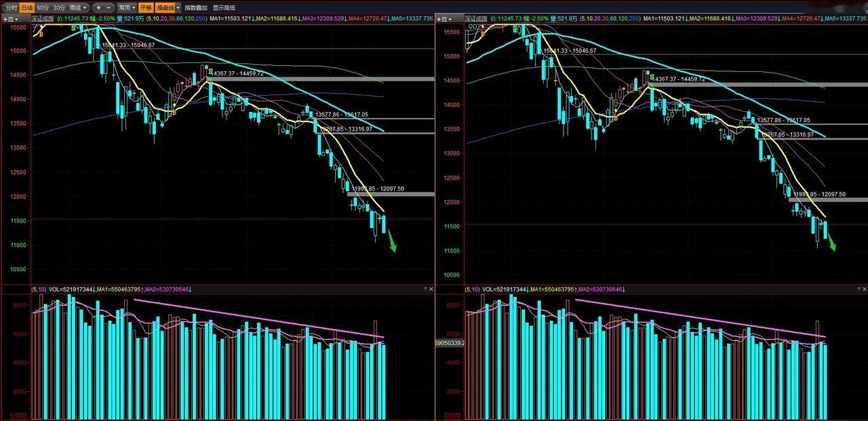The height and width of the screenshot is (421, 868).
Task: Click gap label 13577.86 - 13617.05 in left chart
Action: pyautogui.click(x=342, y=115)
